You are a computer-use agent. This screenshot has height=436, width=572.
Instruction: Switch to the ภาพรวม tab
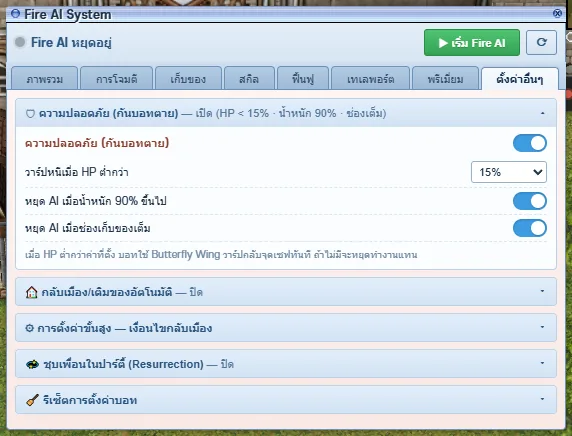(45, 78)
